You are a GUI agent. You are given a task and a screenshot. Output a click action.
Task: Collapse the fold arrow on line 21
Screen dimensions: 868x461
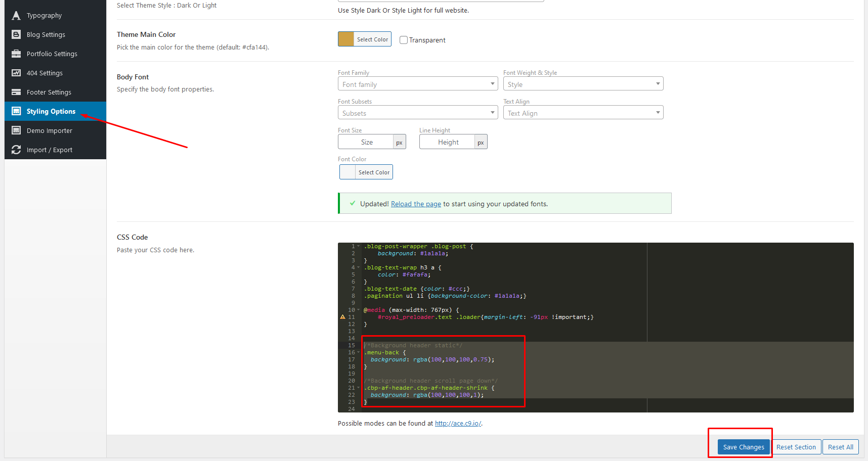tap(359, 388)
